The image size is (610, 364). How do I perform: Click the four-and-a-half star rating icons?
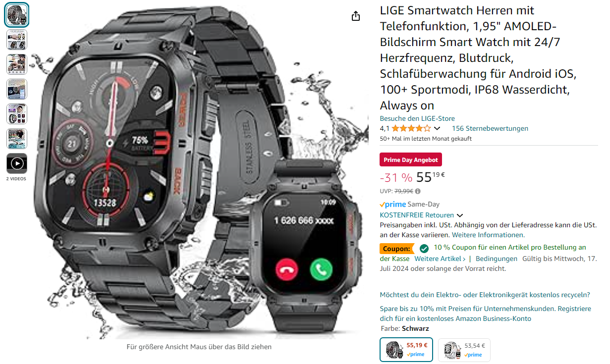(411, 129)
